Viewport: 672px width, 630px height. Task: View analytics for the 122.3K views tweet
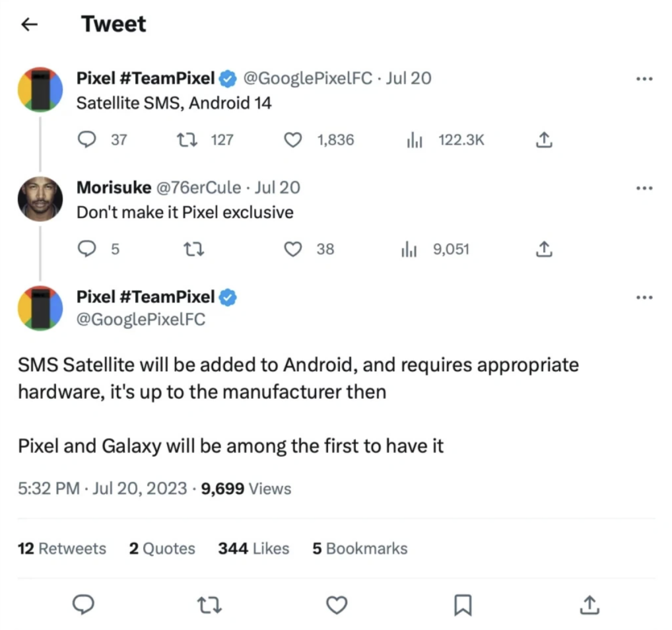(414, 139)
